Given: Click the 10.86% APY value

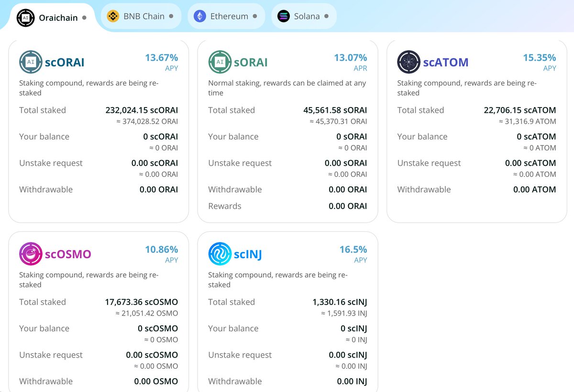Looking at the screenshot, I should pos(162,250).
